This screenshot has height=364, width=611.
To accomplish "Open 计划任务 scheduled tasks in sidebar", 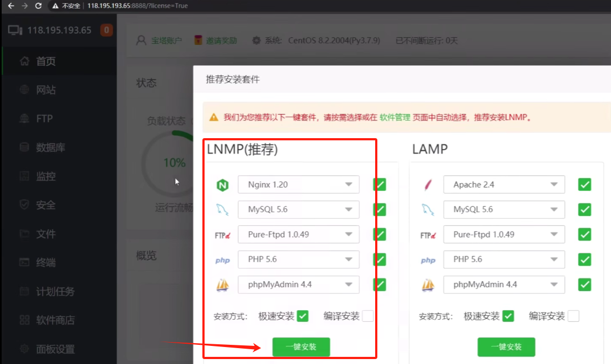I will pos(59,292).
